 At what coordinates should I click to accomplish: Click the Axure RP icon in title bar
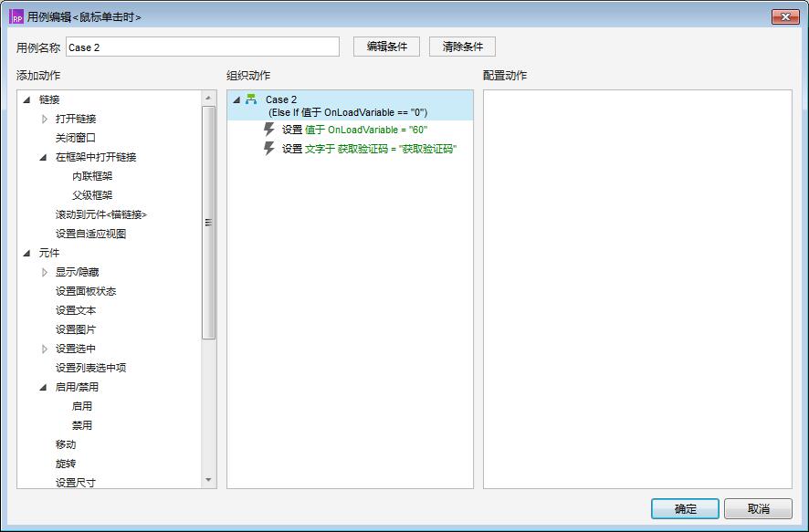pyautogui.click(x=16, y=17)
